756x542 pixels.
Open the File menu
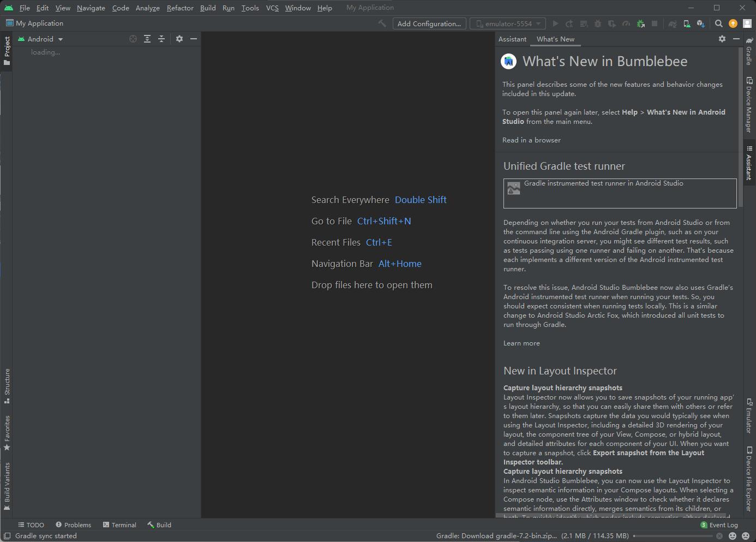25,8
